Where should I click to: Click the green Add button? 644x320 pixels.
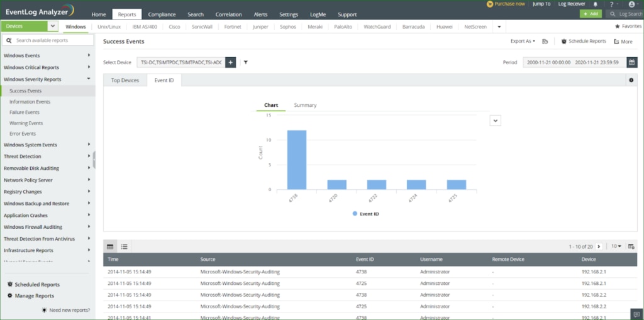point(591,14)
